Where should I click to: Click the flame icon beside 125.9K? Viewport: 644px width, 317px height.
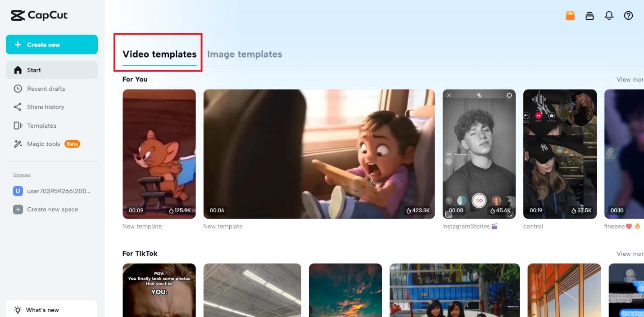[171, 210]
